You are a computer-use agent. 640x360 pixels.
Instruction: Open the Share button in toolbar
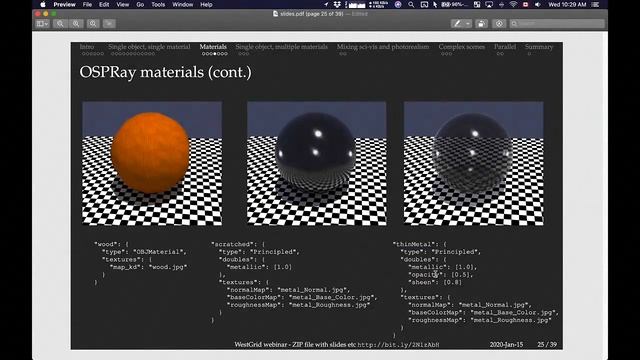[109, 24]
